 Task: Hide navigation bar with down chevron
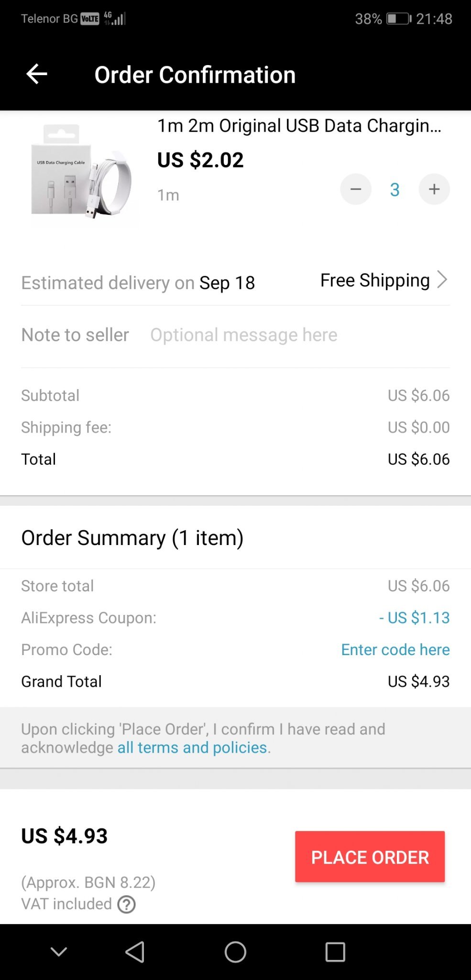point(59,952)
